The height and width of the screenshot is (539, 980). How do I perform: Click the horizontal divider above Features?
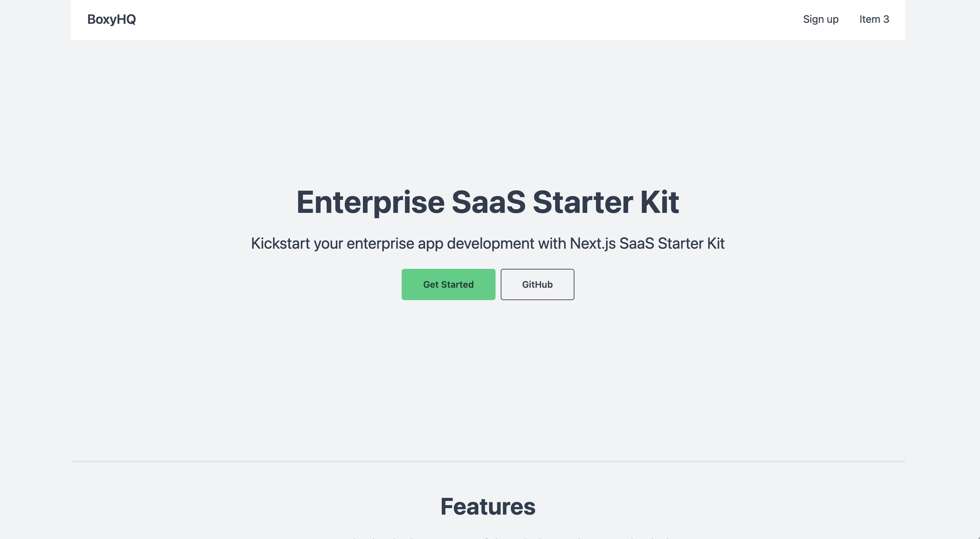pos(488,462)
